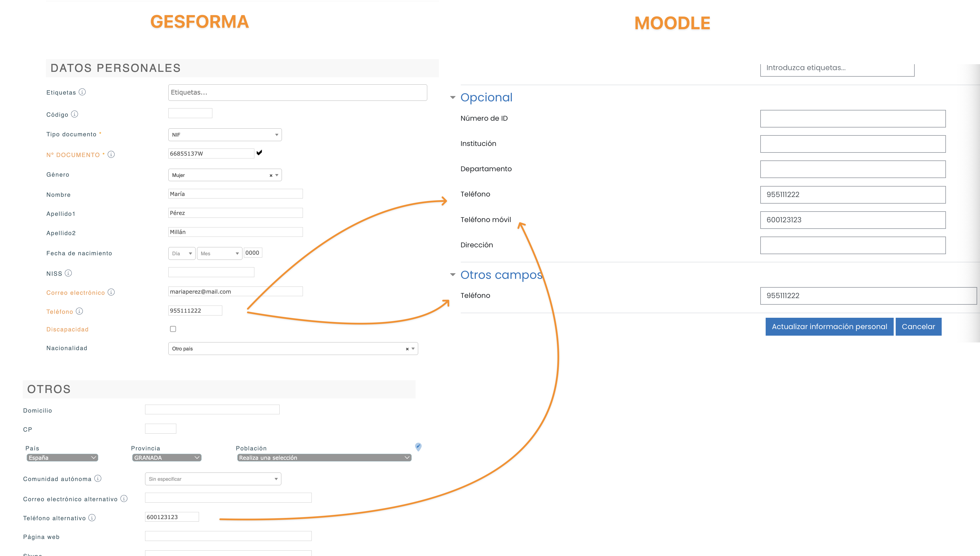Toggle the Discapacidad checkbox

pos(173,329)
